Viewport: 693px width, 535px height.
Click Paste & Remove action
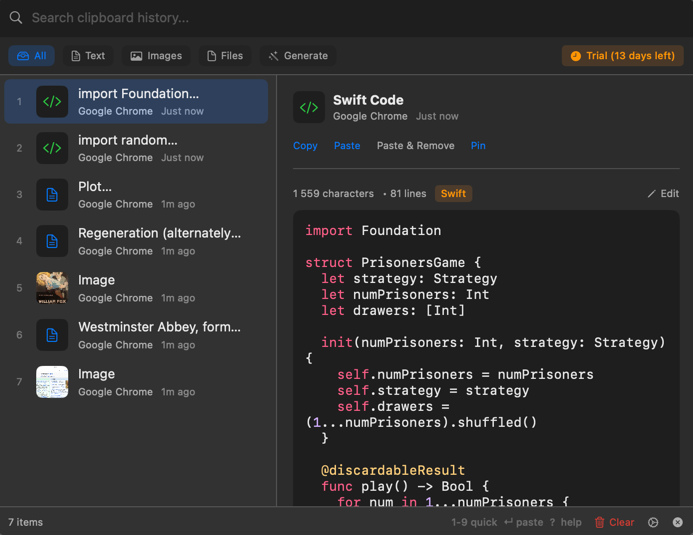click(x=415, y=146)
